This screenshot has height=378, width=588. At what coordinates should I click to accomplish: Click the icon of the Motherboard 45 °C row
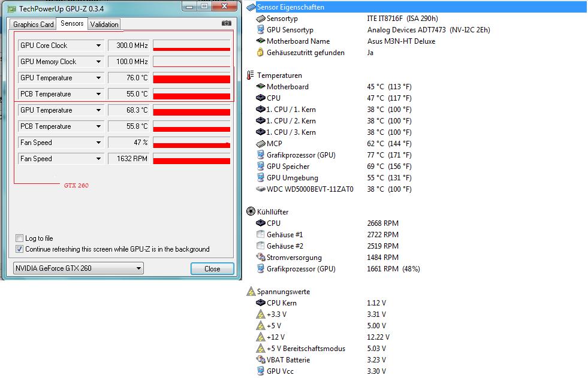[x=261, y=86]
